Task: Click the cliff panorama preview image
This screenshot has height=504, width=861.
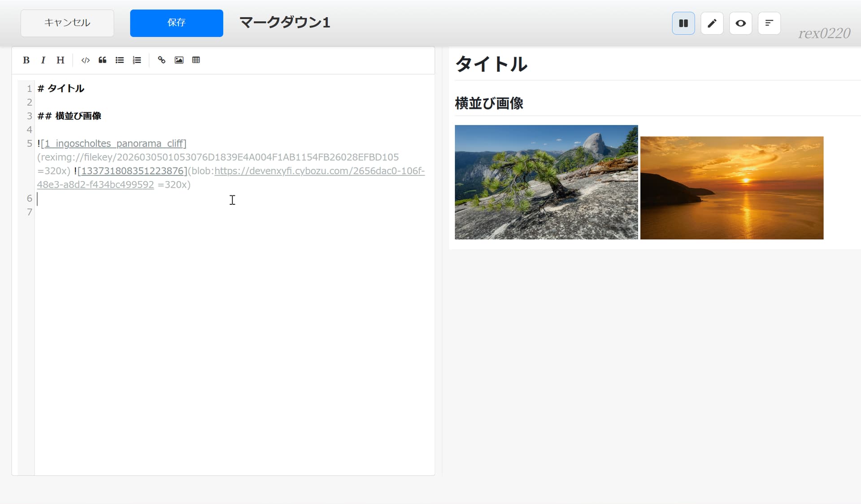Action: coord(546,182)
